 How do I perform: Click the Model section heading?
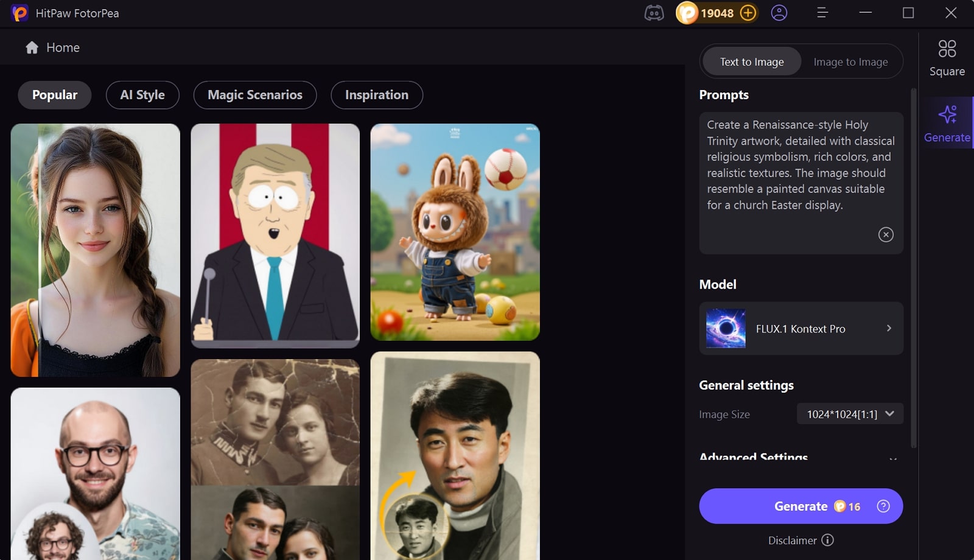tap(718, 284)
